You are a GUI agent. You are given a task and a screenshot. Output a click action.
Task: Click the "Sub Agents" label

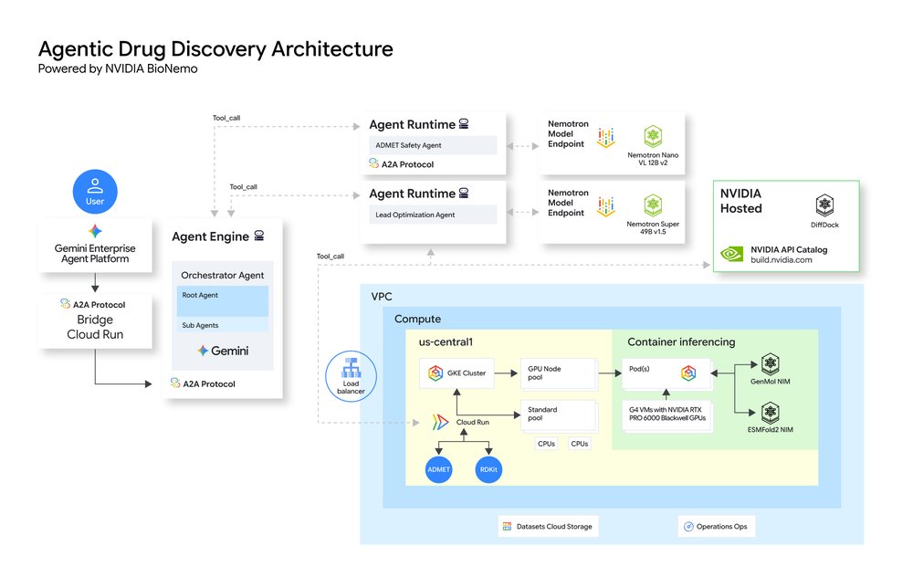(200, 325)
